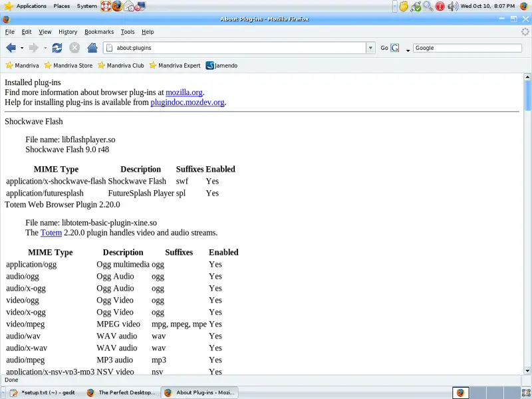The image size is (532, 399).
Task: Open the Mandriva Store bookmark
Action: click(x=68, y=65)
